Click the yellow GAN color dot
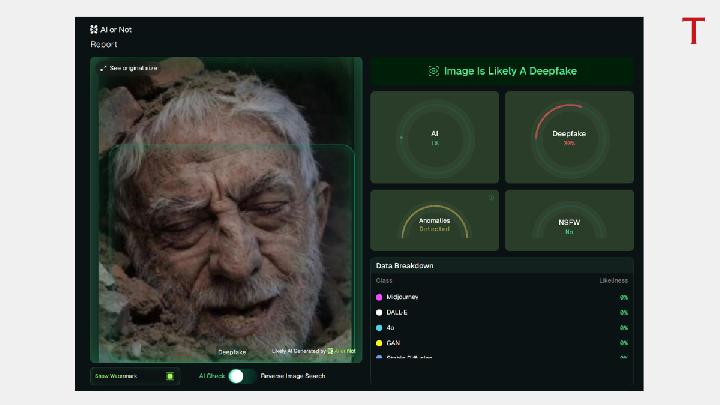 (379, 342)
